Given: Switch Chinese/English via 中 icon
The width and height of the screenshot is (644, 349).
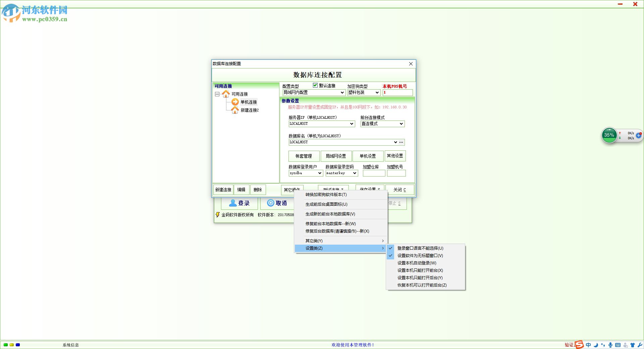Looking at the screenshot, I should coord(588,345).
